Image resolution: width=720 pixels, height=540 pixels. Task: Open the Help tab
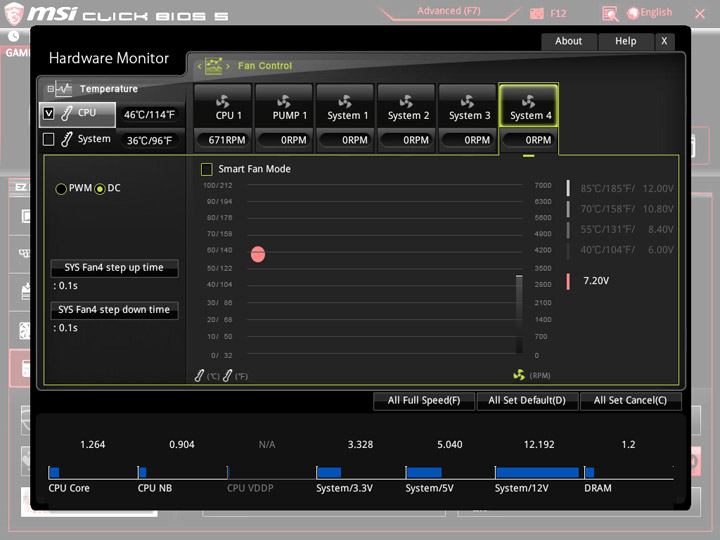626,41
